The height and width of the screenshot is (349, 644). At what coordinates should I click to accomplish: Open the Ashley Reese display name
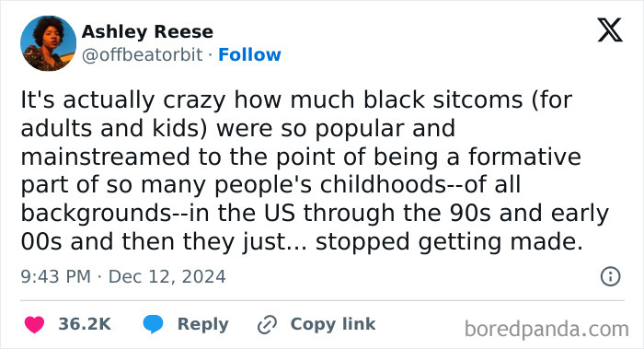[x=147, y=31]
